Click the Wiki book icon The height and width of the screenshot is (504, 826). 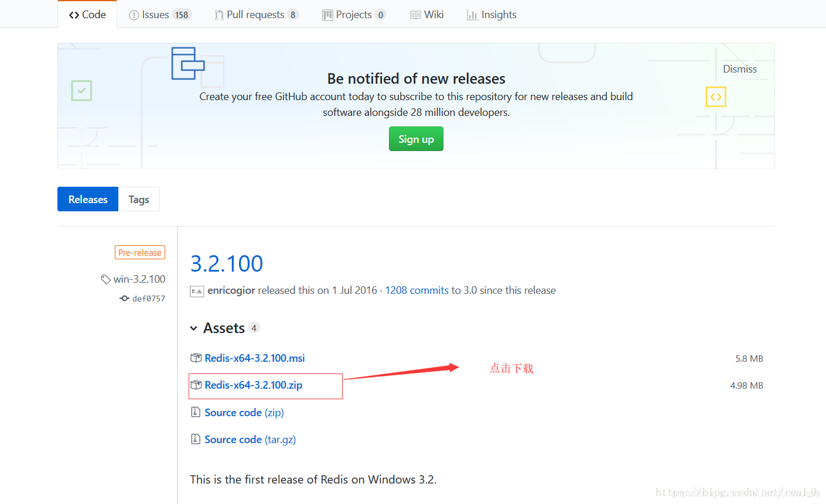415,15
